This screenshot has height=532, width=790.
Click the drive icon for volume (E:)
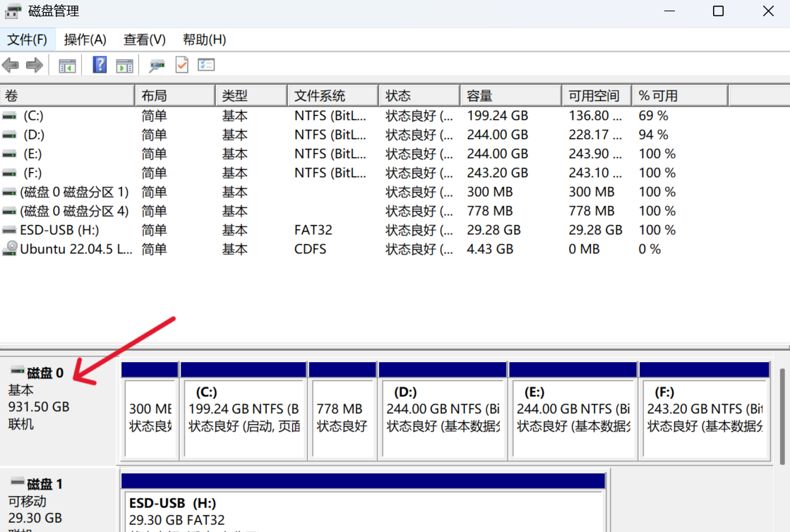[9, 155]
